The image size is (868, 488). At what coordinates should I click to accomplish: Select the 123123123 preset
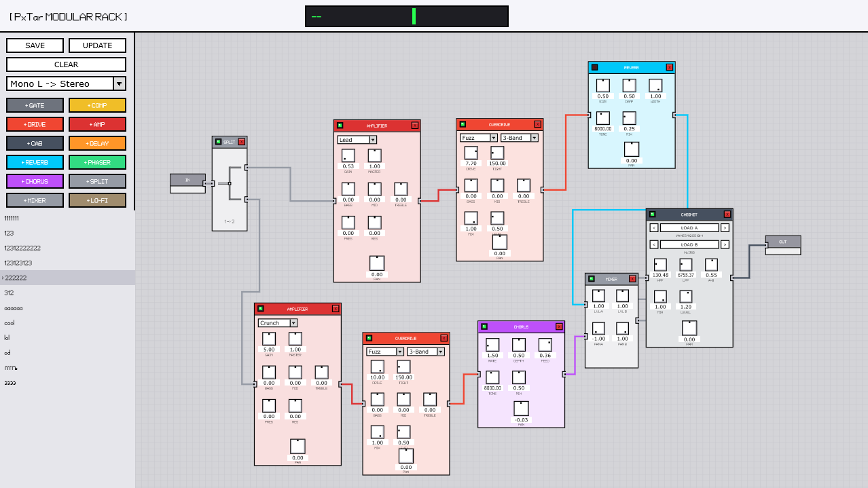pos(67,263)
